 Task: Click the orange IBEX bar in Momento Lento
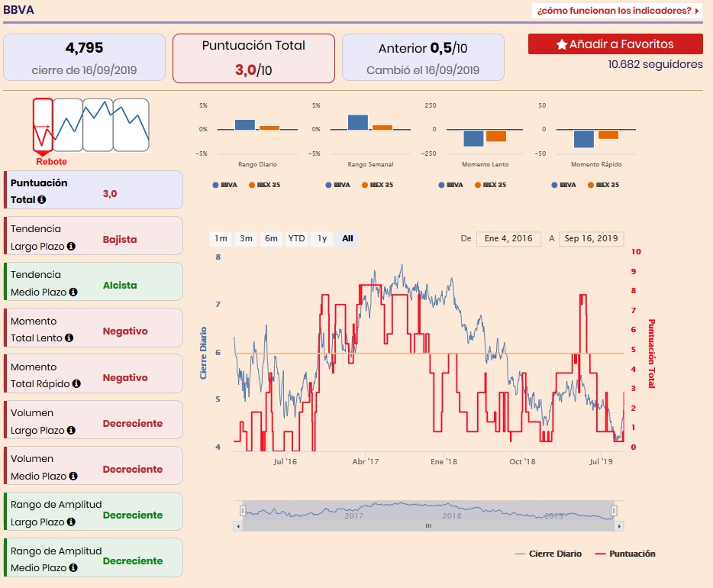[496, 135]
